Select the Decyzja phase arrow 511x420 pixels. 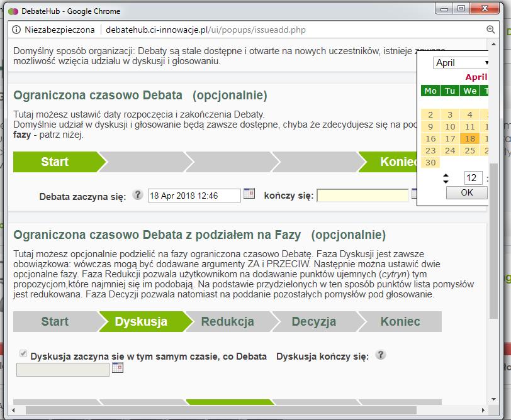pyautogui.click(x=318, y=322)
